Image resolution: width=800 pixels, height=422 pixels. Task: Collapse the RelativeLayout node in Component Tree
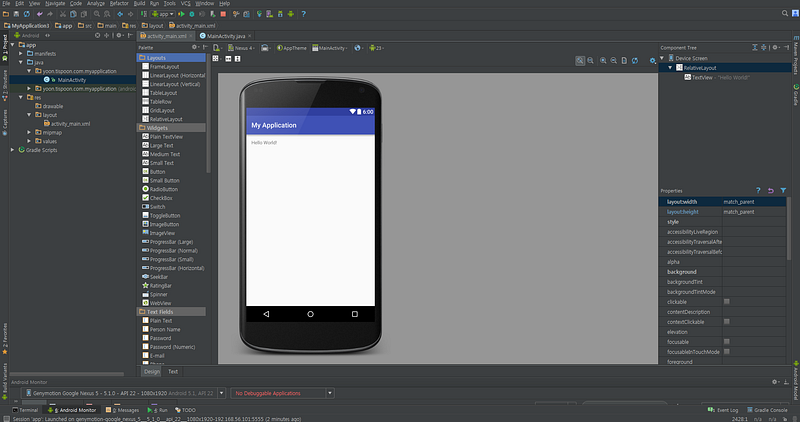coord(670,68)
